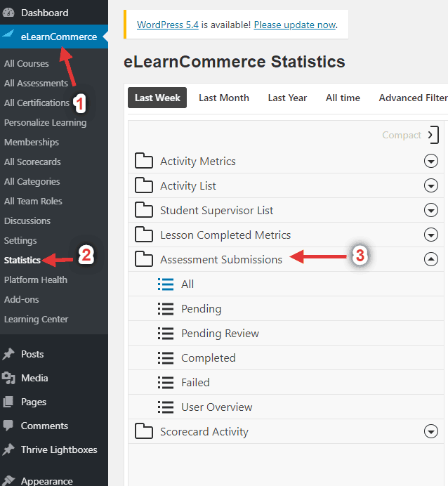
Task: Expand the Activity List section arrow
Action: click(x=431, y=185)
